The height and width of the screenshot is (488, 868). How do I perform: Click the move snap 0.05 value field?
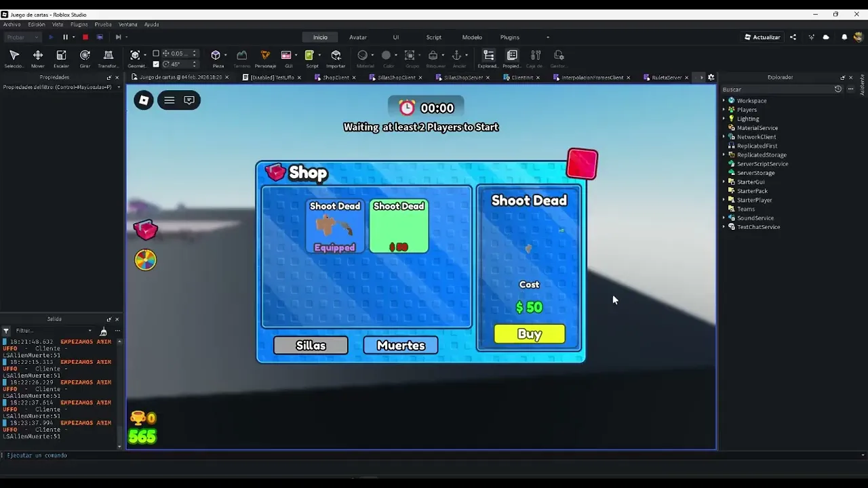180,54
